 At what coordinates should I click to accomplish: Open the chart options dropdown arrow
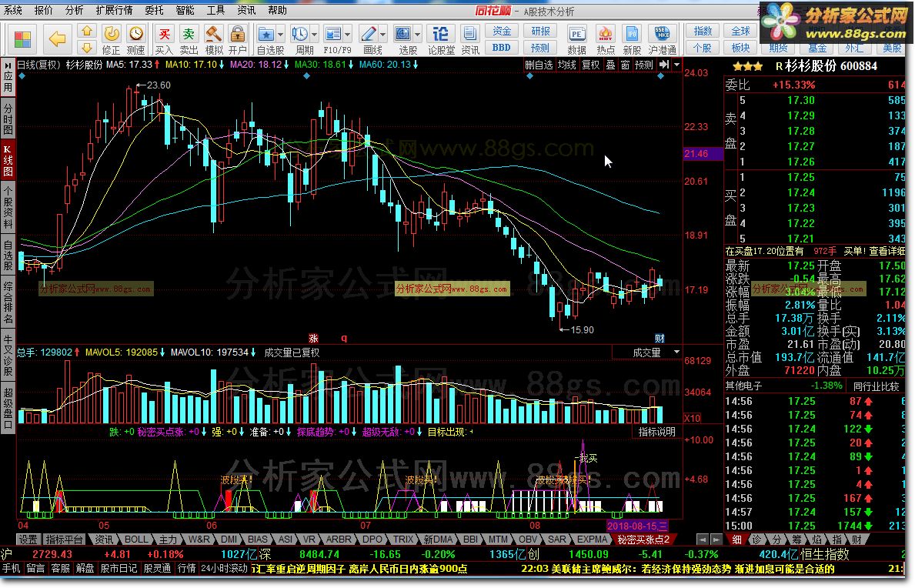click(x=677, y=65)
